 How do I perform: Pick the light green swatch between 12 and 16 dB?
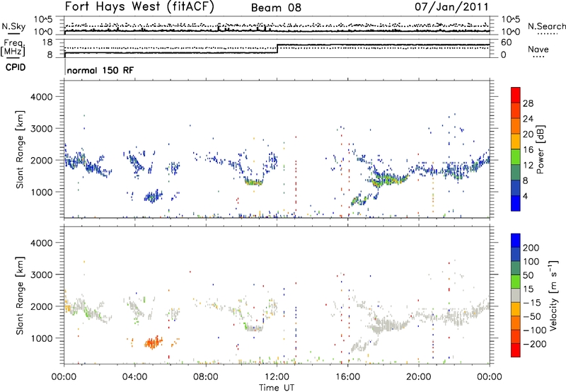pyautogui.click(x=516, y=157)
